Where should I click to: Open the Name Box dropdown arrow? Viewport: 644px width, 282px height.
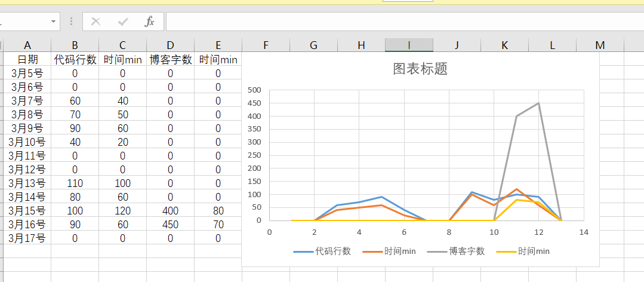(53, 22)
